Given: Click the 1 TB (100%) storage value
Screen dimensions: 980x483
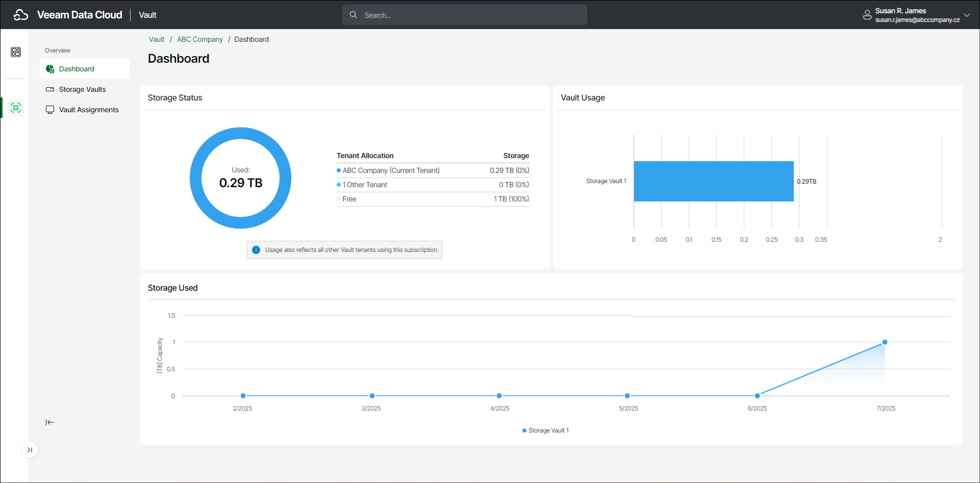Looking at the screenshot, I should point(511,199).
